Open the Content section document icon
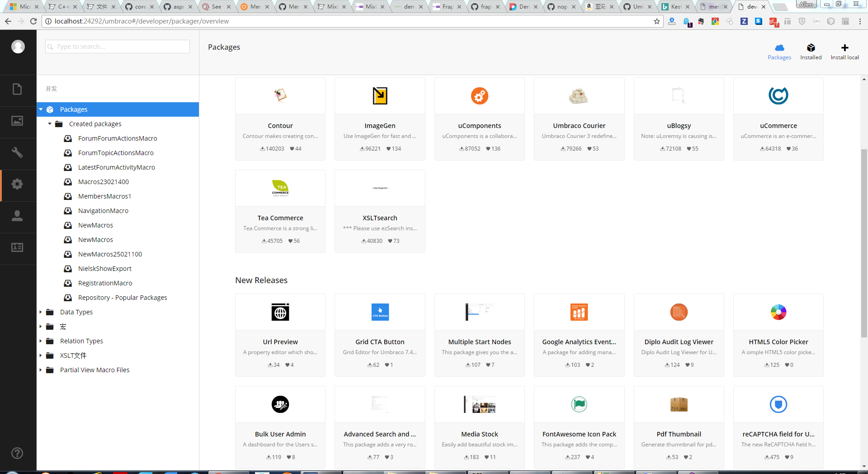Image resolution: width=868 pixels, height=474 pixels. click(17, 90)
